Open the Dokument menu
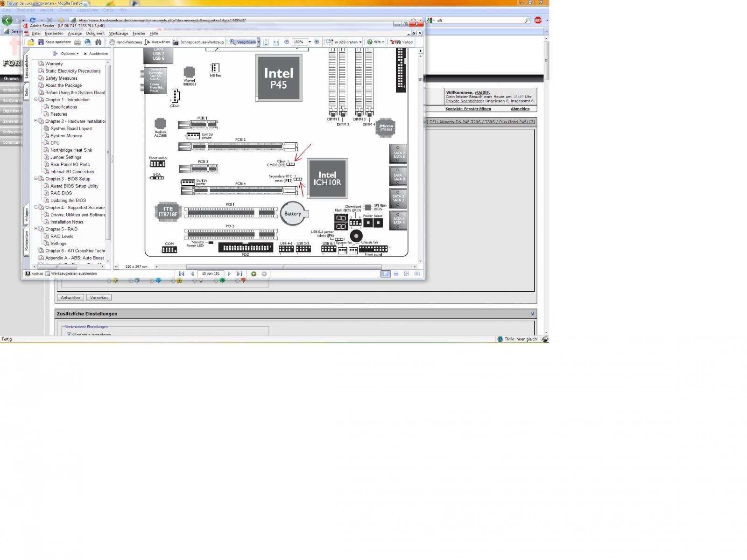Image resolution: width=747 pixels, height=560 pixels. pos(95,34)
